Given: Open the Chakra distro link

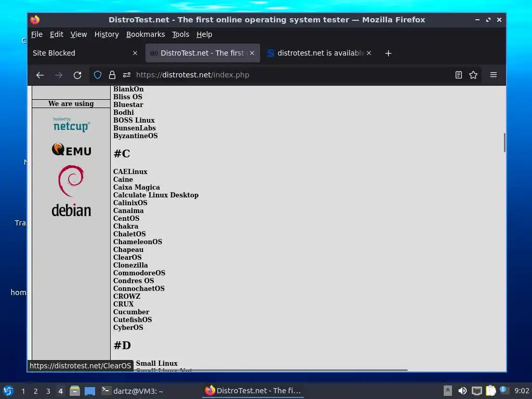Looking at the screenshot, I should tap(126, 226).
